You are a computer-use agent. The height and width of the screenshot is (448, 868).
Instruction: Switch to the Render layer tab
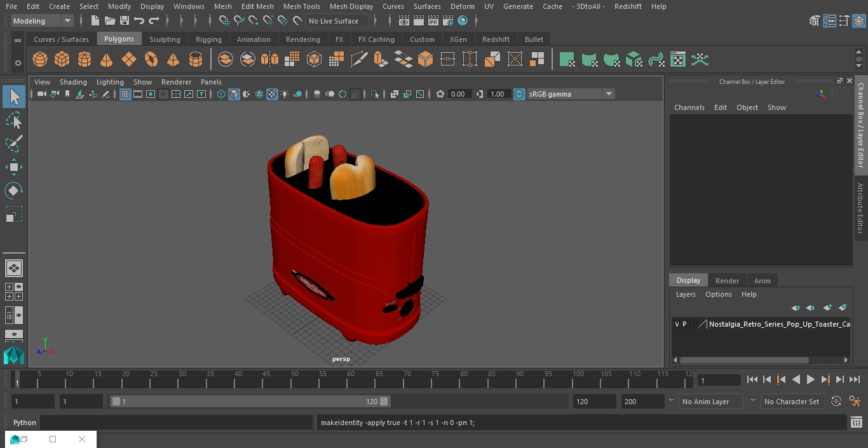(727, 281)
